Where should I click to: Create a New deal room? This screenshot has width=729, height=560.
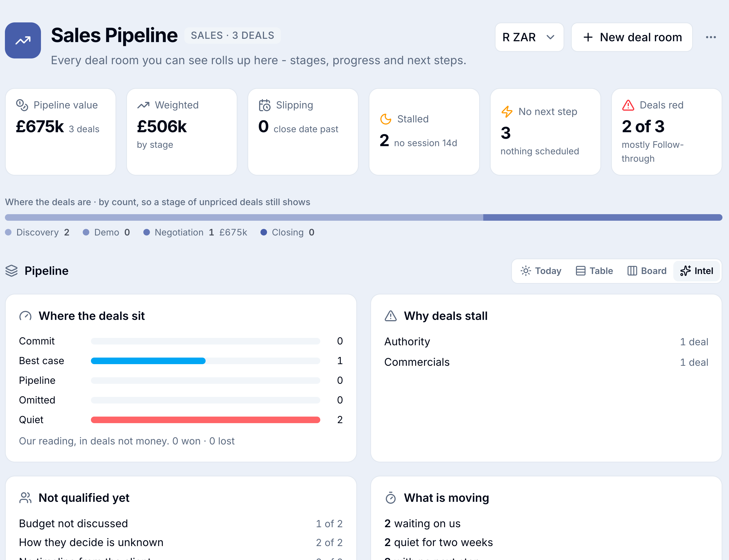(632, 37)
